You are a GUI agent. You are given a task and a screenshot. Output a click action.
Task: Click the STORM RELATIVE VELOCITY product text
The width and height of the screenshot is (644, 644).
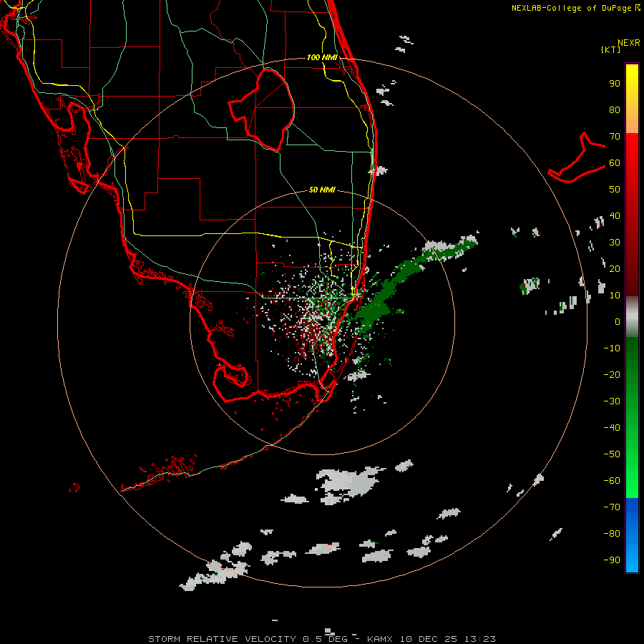[x=222, y=639]
